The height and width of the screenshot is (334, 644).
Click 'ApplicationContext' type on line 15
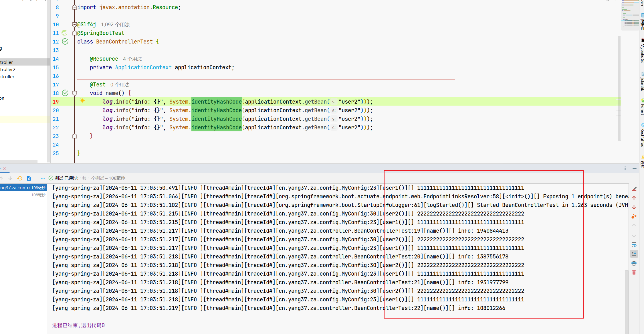pos(143,68)
